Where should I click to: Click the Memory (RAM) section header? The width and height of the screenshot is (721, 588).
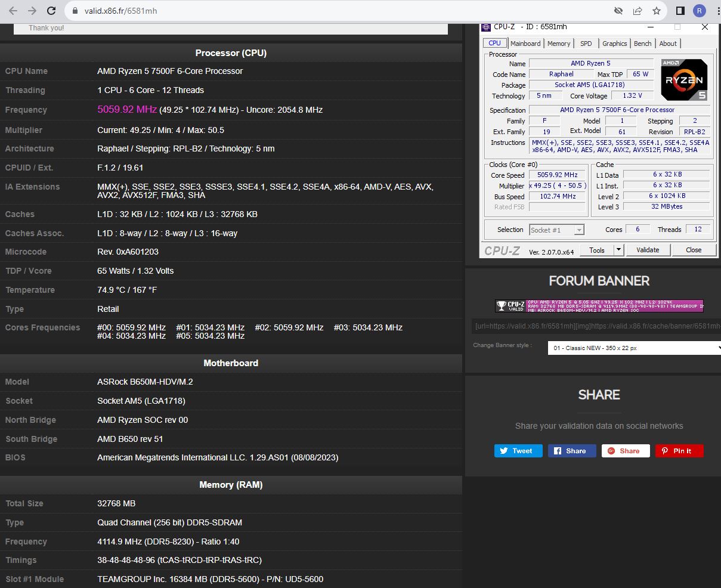click(231, 485)
